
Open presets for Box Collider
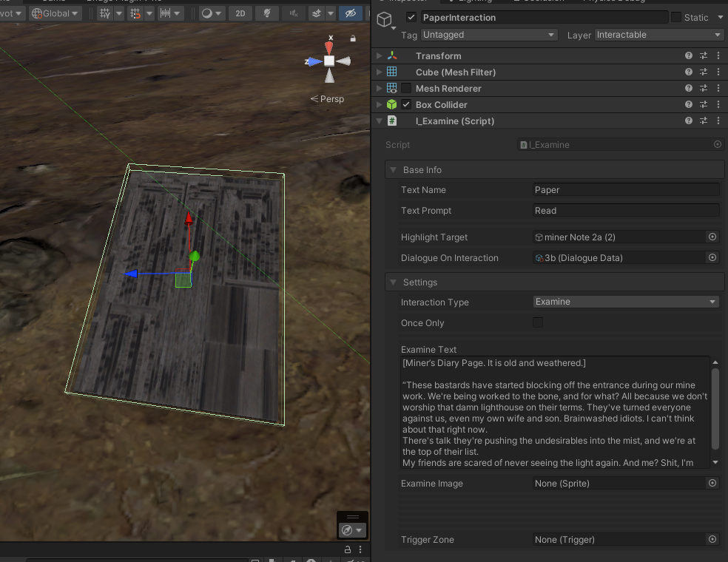704,104
